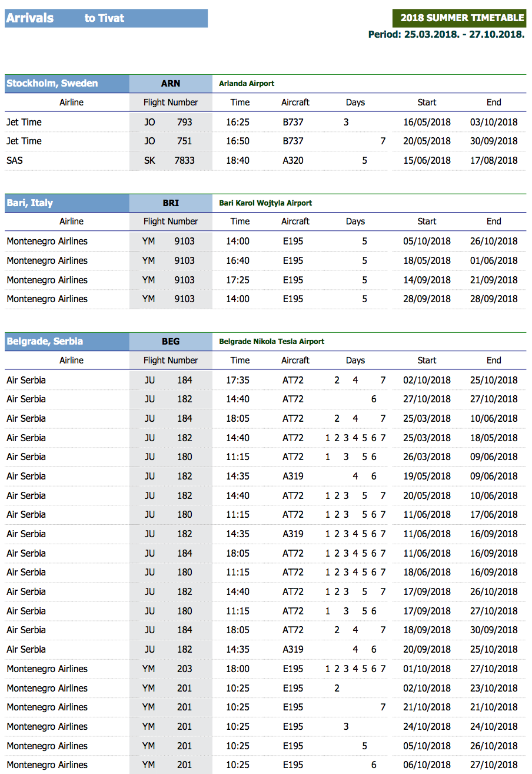
Task: Select the '16:25' arrival time
Action: click(x=238, y=123)
